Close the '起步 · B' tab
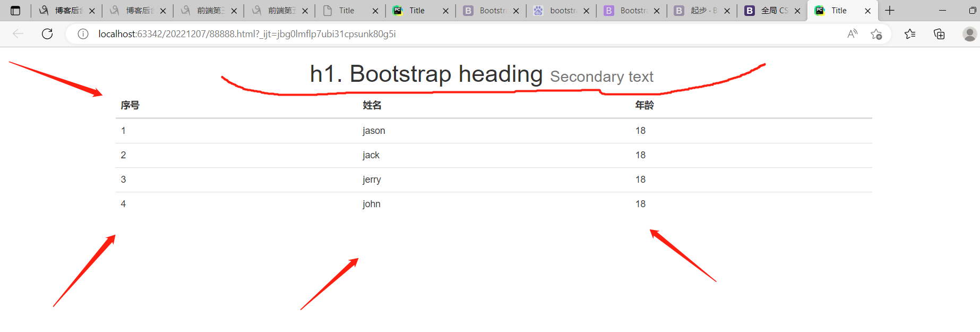980x332 pixels. 727,11
